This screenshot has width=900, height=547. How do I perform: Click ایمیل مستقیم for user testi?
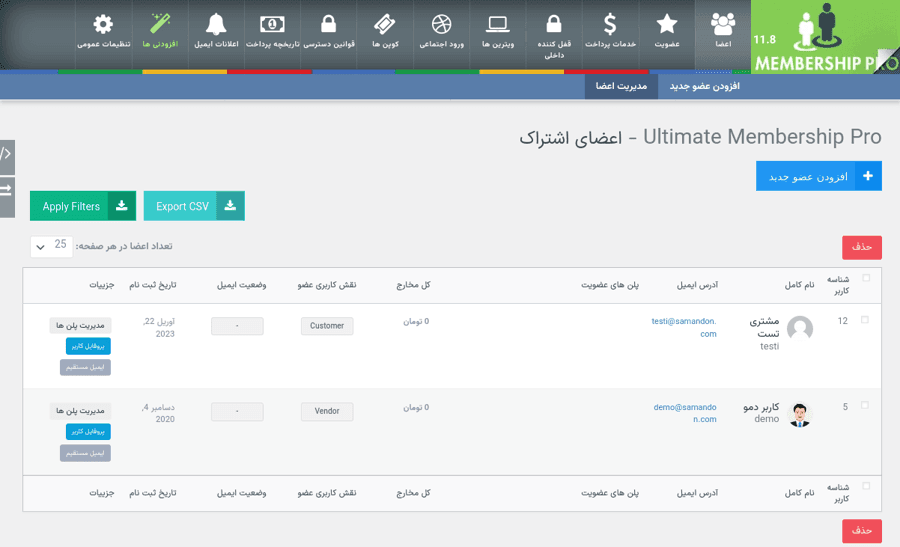coord(85,367)
